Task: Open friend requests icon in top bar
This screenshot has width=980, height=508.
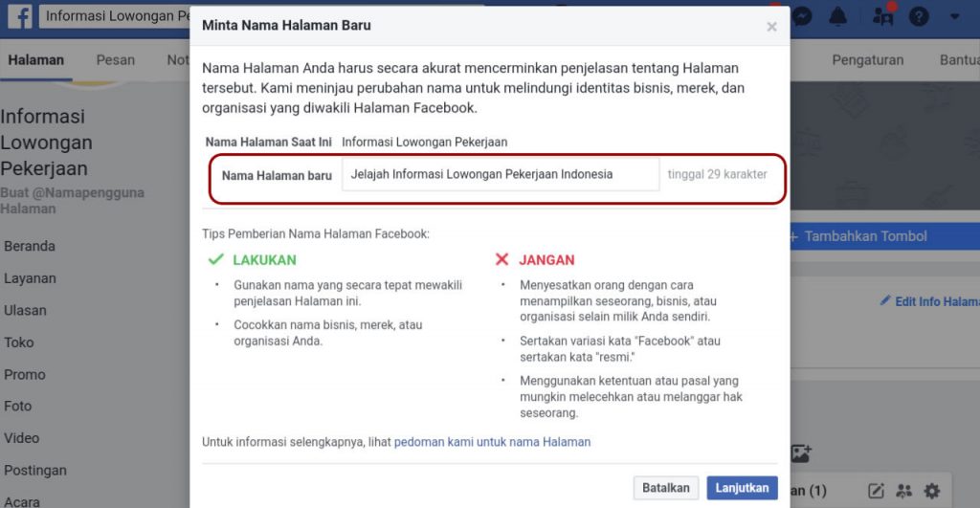Action: (x=883, y=16)
